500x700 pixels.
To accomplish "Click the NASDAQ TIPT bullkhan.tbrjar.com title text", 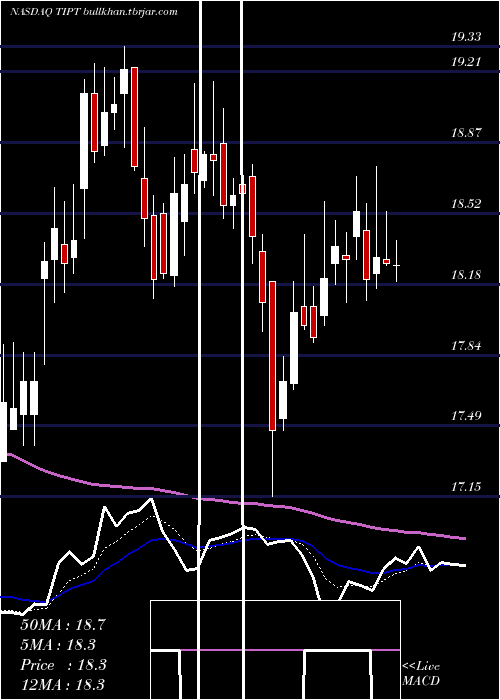I will tap(94, 12).
